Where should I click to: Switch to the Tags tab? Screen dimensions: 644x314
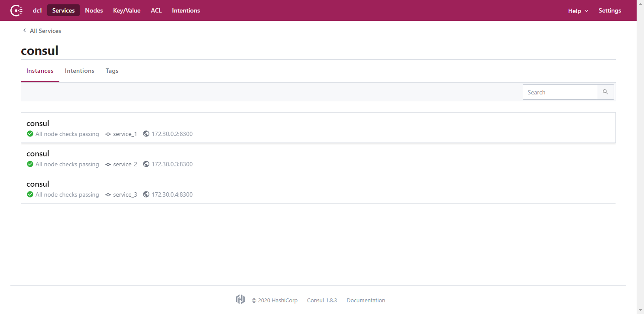pos(112,71)
